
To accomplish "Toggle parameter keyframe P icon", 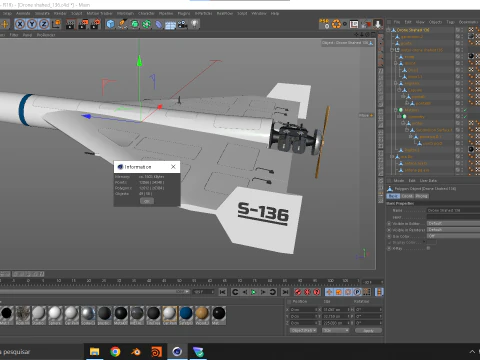I will (357, 292).
